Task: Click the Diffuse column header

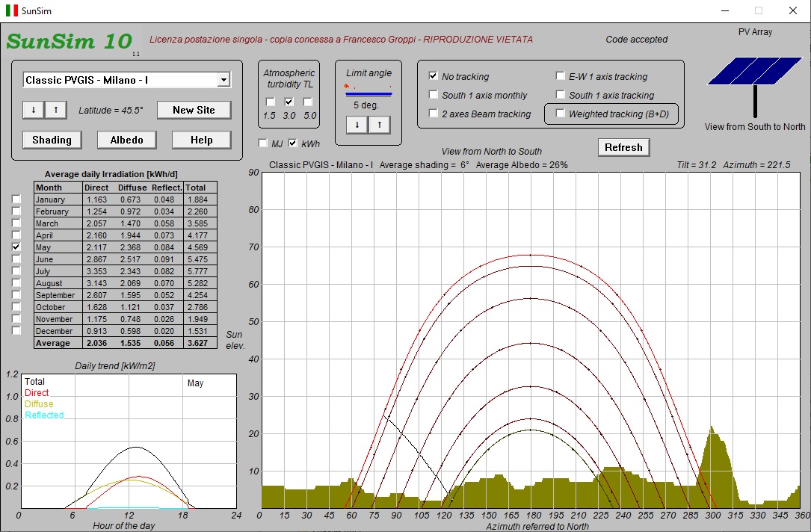Action: [x=132, y=188]
